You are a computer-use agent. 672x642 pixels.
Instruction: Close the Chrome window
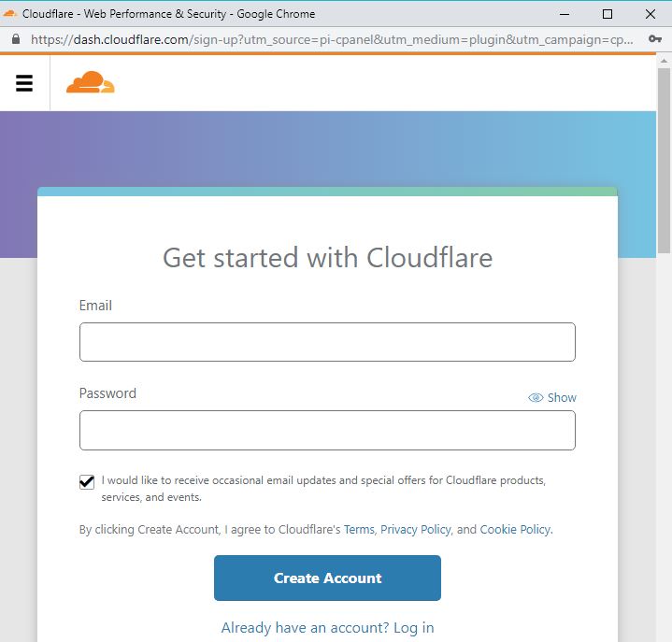click(x=651, y=14)
